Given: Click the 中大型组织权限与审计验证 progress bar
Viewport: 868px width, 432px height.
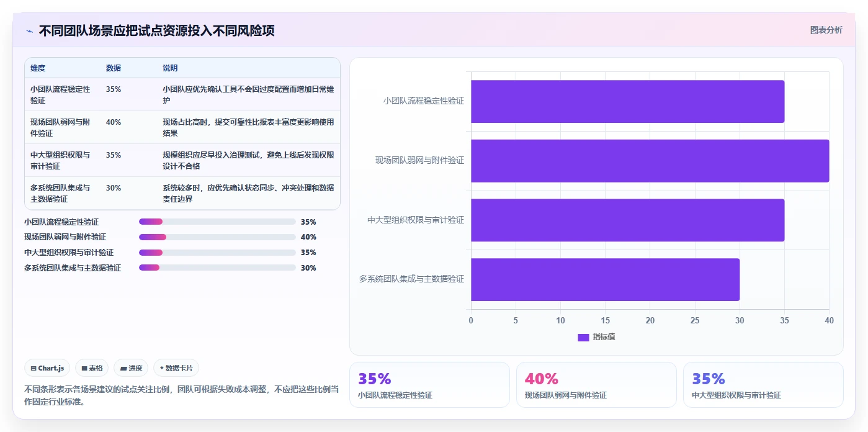Looking at the screenshot, I should (217, 253).
